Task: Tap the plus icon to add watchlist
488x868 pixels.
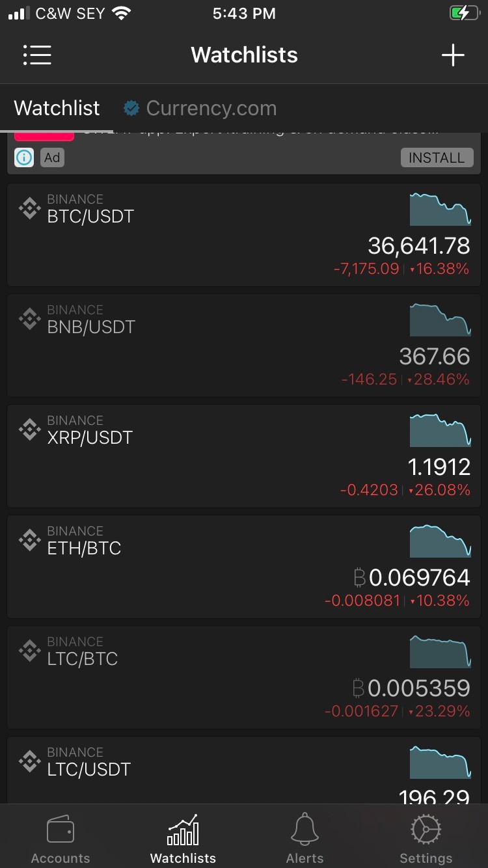Action: tap(453, 55)
